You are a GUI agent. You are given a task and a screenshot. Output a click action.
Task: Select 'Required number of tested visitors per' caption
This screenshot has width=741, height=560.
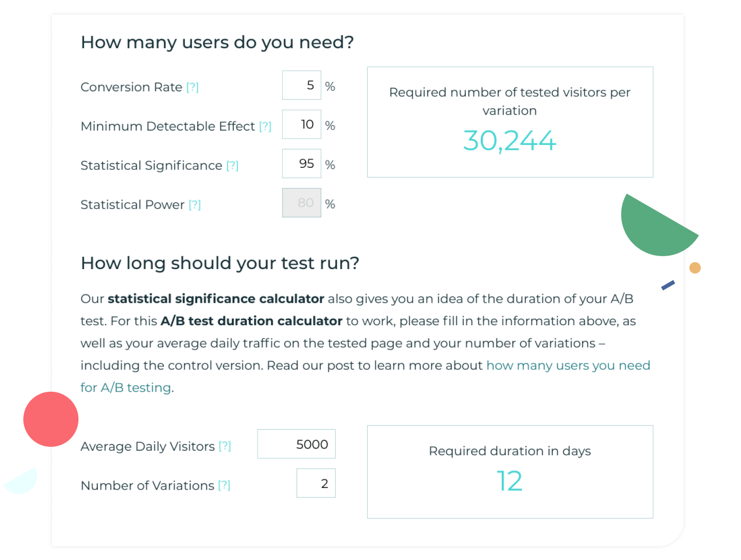pyautogui.click(x=510, y=93)
